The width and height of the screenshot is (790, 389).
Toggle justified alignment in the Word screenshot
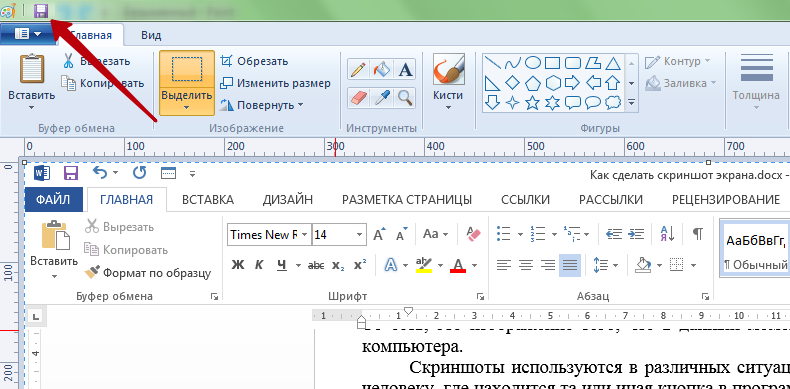pos(570,265)
